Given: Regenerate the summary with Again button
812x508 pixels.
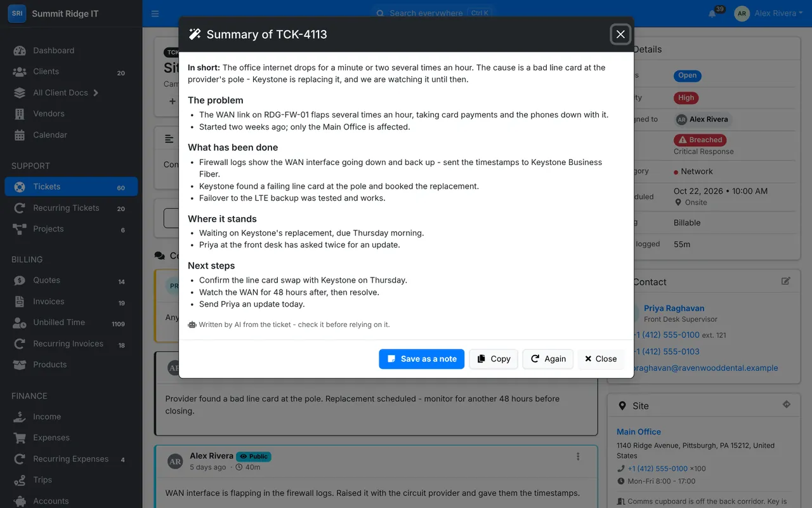Looking at the screenshot, I should pos(548,359).
